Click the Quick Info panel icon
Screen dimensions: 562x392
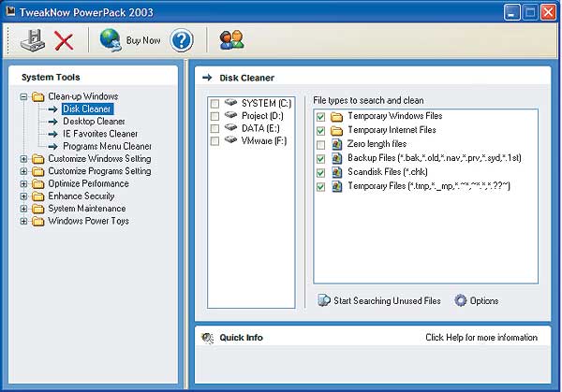click(208, 338)
